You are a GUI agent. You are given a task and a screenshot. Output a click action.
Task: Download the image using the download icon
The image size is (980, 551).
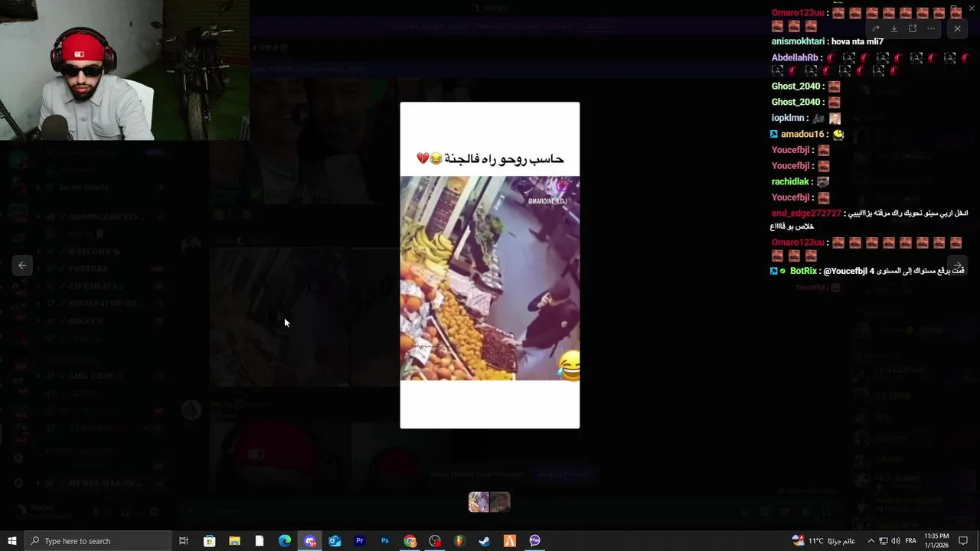click(x=893, y=28)
